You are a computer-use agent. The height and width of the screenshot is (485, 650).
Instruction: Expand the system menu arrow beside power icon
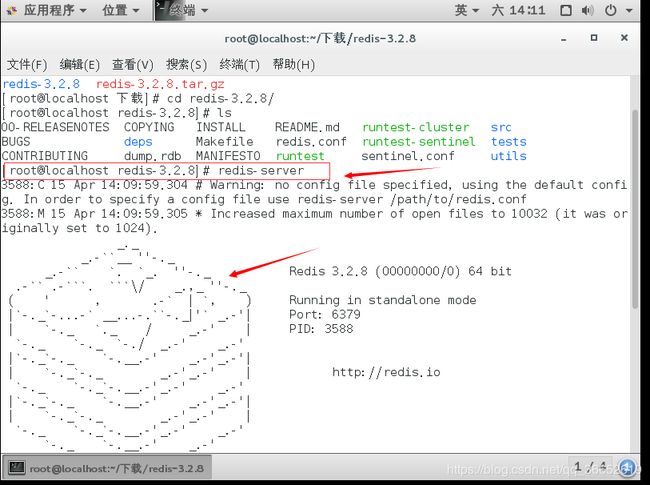point(629,11)
